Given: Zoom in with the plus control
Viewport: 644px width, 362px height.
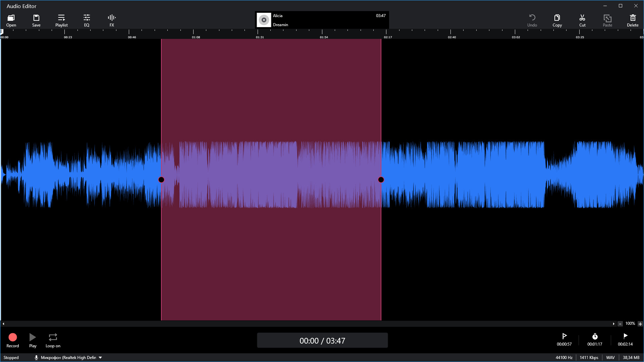Looking at the screenshot, I should click(641, 324).
